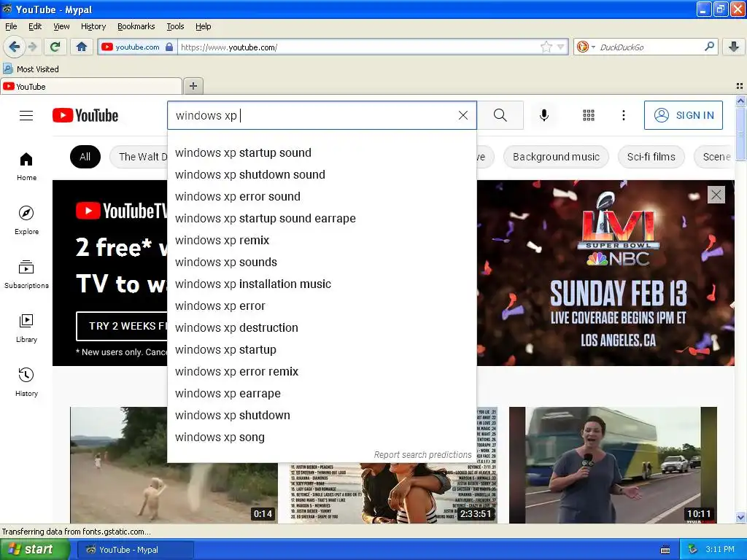Choose suggestion windows xp song

click(322, 437)
